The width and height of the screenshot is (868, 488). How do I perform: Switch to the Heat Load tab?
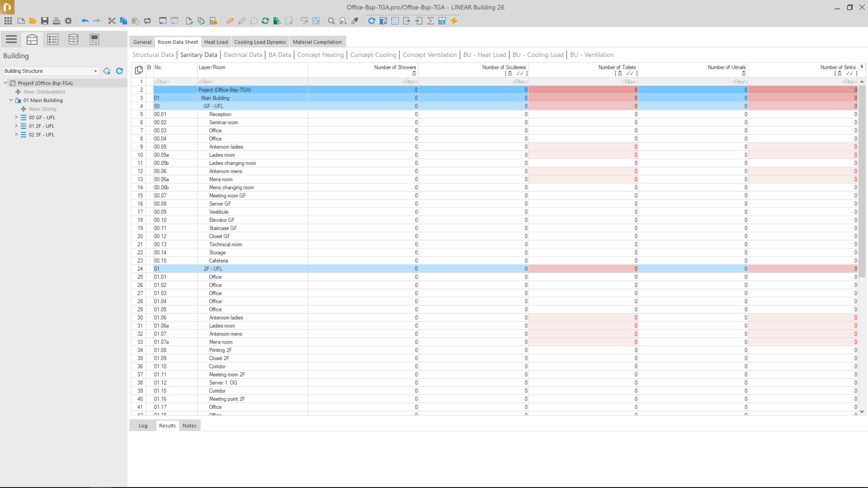point(216,42)
